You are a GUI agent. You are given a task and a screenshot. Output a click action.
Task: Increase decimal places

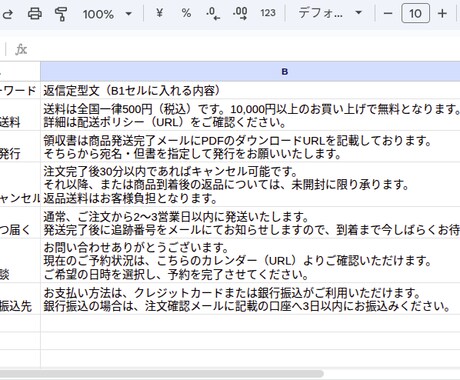[x=240, y=14]
